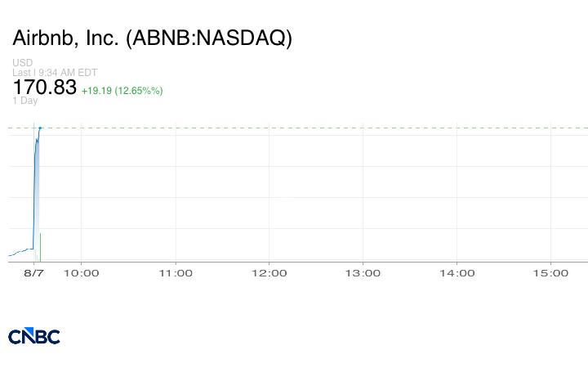
Task: Select the 1 Day range label
Action: click(x=25, y=101)
